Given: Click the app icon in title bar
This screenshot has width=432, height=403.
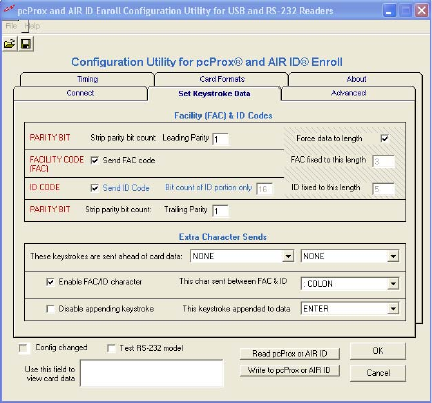Looking at the screenshot, I should coord(8,10).
